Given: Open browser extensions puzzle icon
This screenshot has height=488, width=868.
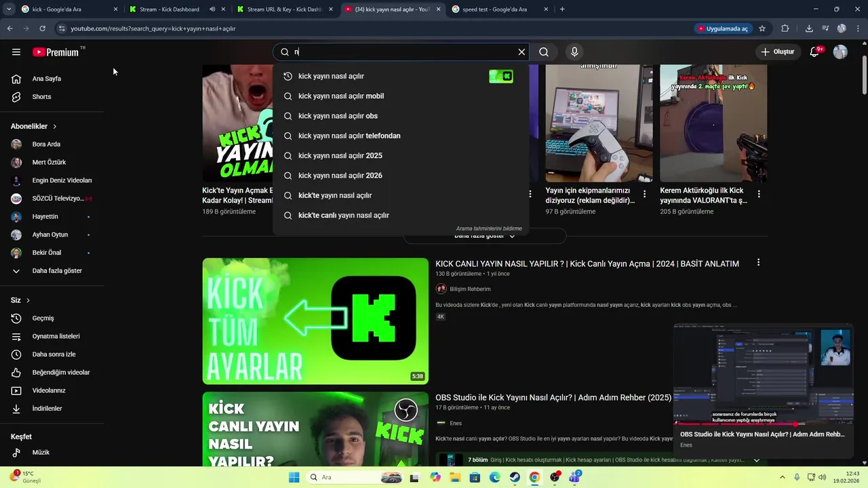Looking at the screenshot, I should pyautogui.click(x=785, y=28).
